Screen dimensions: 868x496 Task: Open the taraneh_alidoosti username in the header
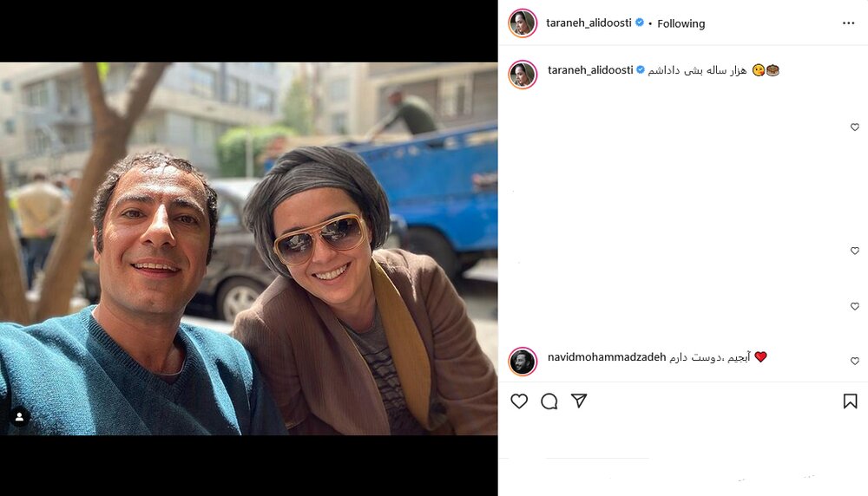pyautogui.click(x=589, y=23)
